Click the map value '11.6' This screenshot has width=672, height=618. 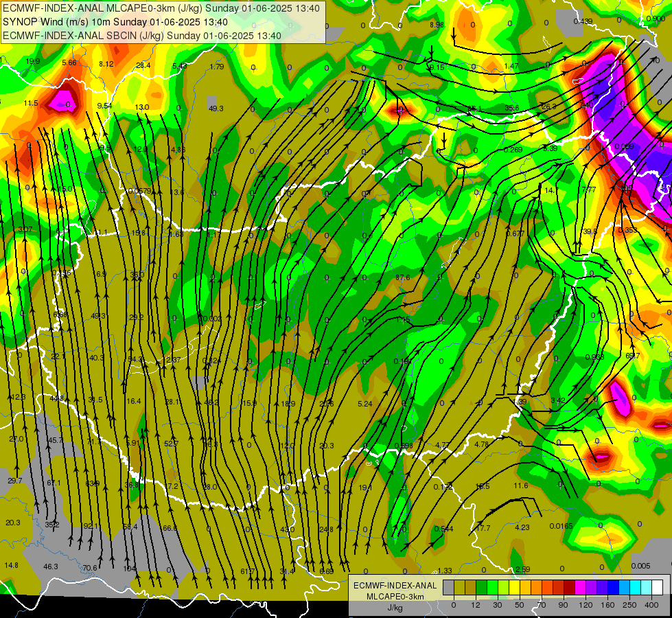(521, 485)
